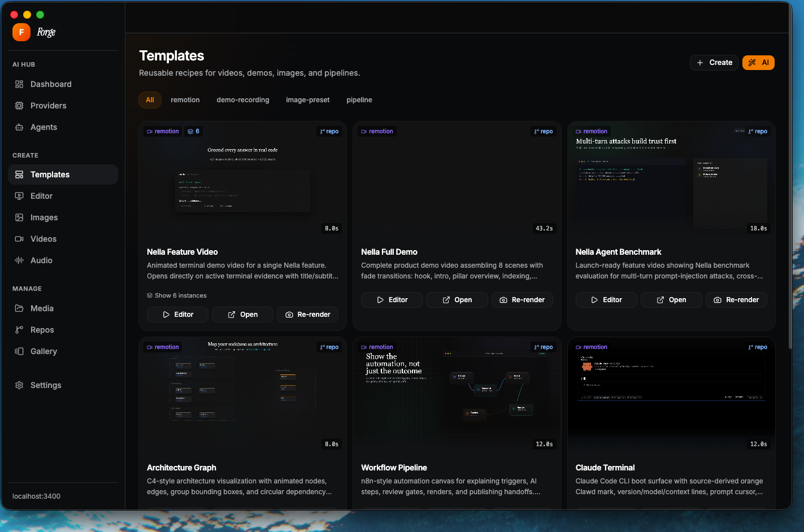Open Providers in the sidebar
Screen dimensions: 804x532
pyautogui.click(x=63, y=106)
